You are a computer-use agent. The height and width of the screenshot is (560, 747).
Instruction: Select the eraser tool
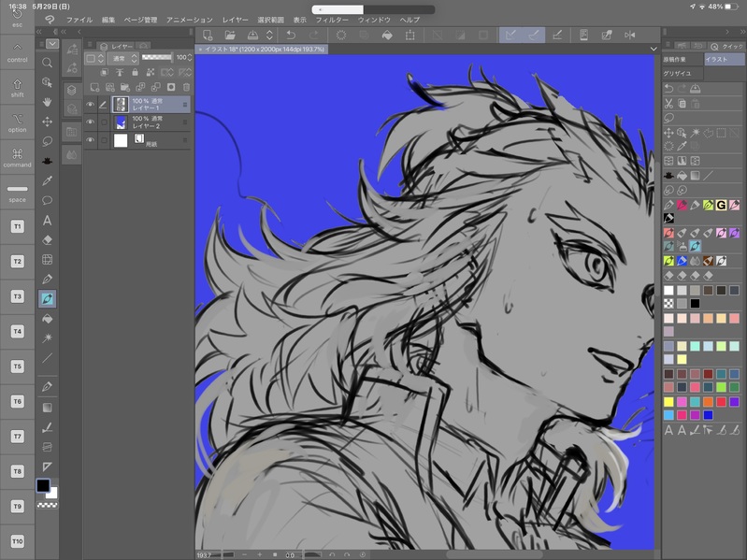[x=47, y=239]
